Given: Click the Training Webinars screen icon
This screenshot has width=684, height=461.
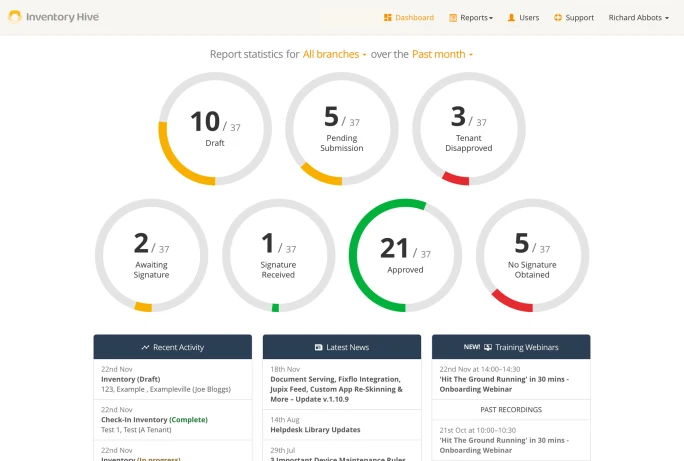Looking at the screenshot, I should tap(488, 347).
